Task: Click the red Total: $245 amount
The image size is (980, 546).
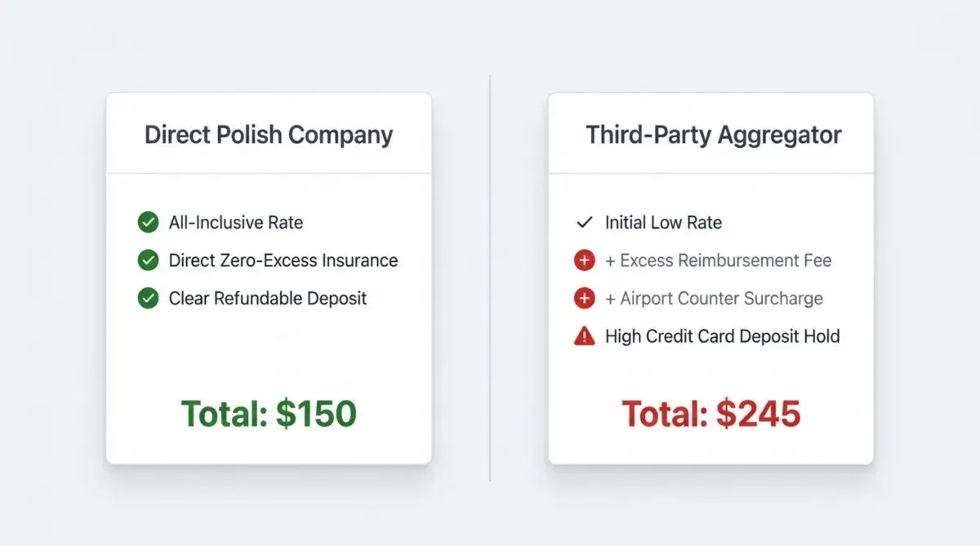Action: click(x=710, y=414)
